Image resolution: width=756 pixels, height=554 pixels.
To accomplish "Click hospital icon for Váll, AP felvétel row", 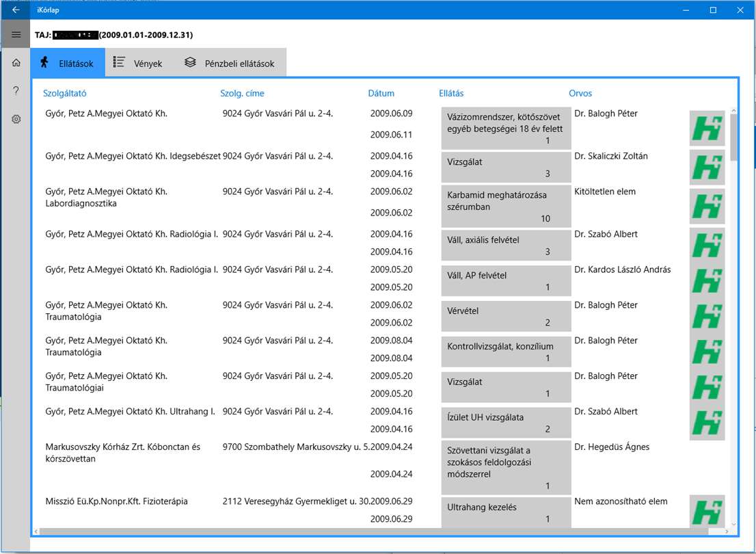I will pyautogui.click(x=707, y=281).
